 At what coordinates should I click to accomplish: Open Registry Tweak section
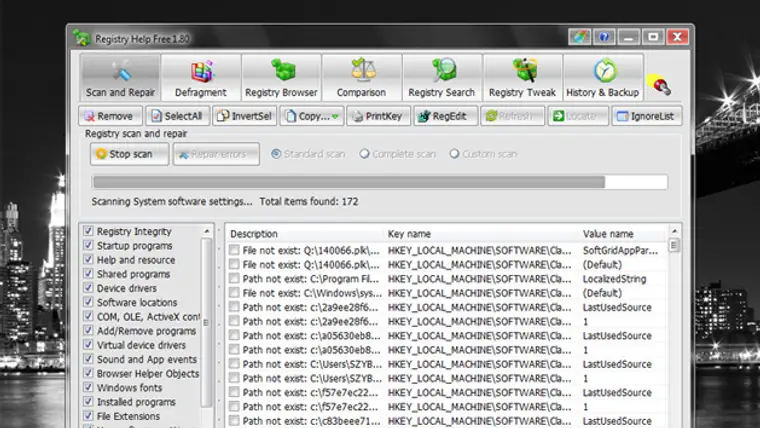tap(521, 78)
